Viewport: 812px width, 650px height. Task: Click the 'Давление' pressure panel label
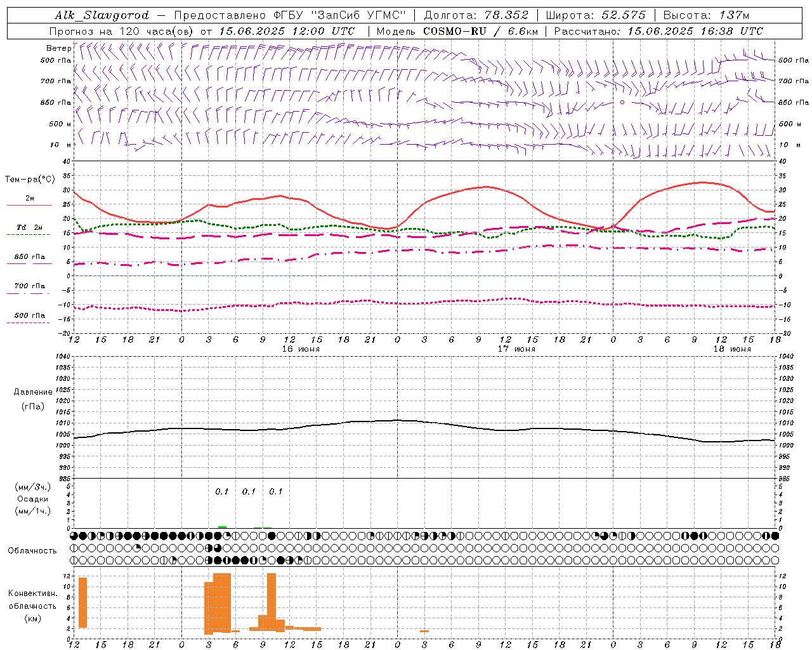[x=33, y=392]
